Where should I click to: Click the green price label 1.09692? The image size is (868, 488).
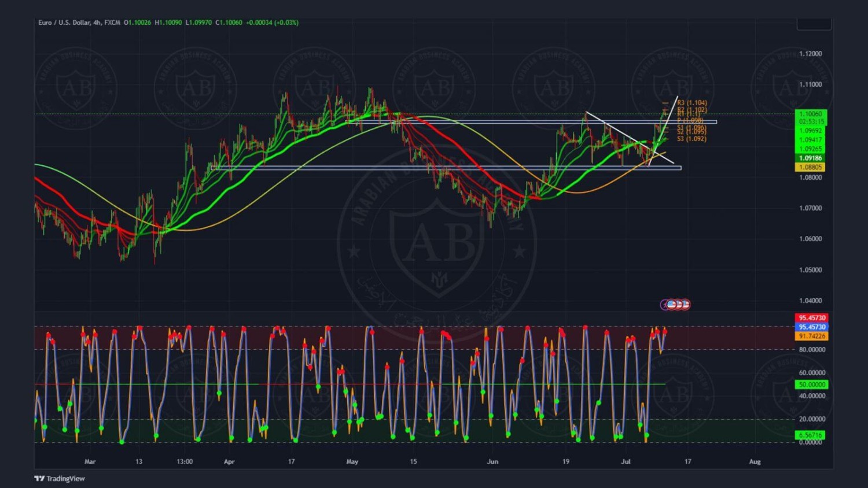coord(811,131)
